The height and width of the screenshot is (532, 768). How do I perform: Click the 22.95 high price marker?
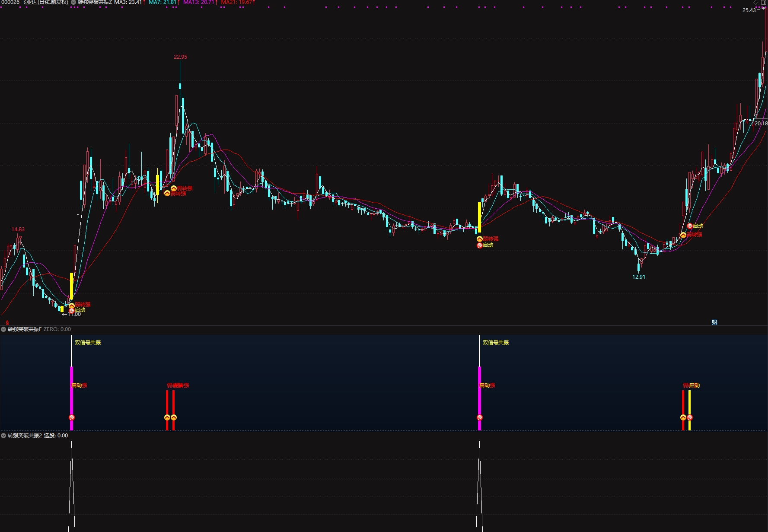coord(180,57)
